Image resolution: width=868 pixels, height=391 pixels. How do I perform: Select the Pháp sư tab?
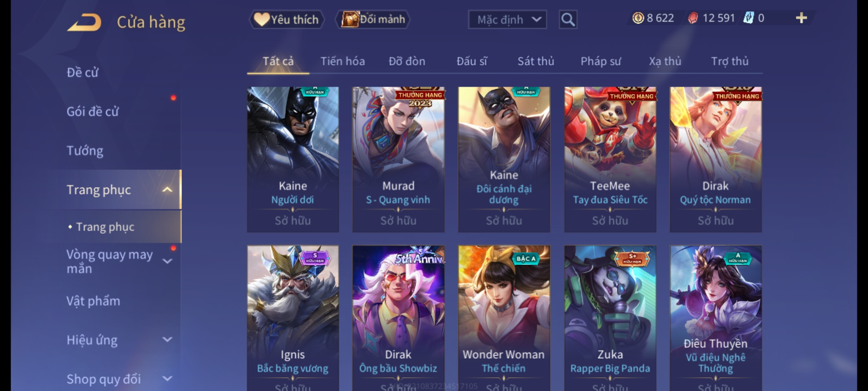601,61
